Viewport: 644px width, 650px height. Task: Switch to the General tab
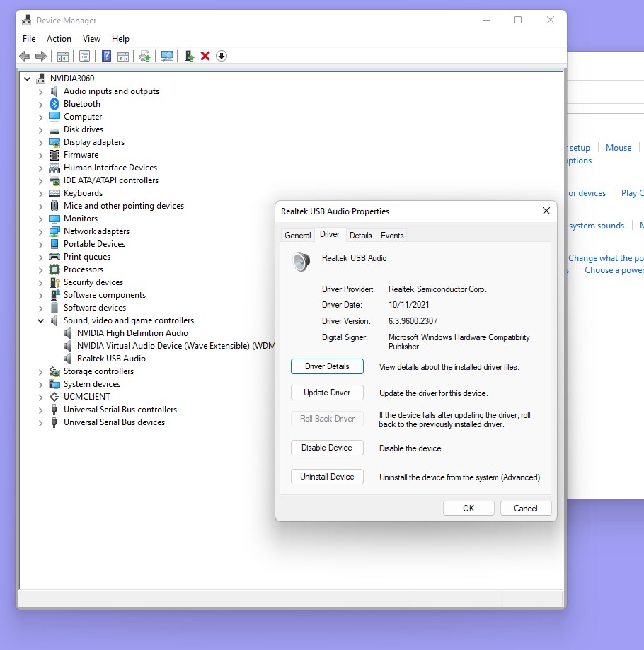(x=298, y=235)
